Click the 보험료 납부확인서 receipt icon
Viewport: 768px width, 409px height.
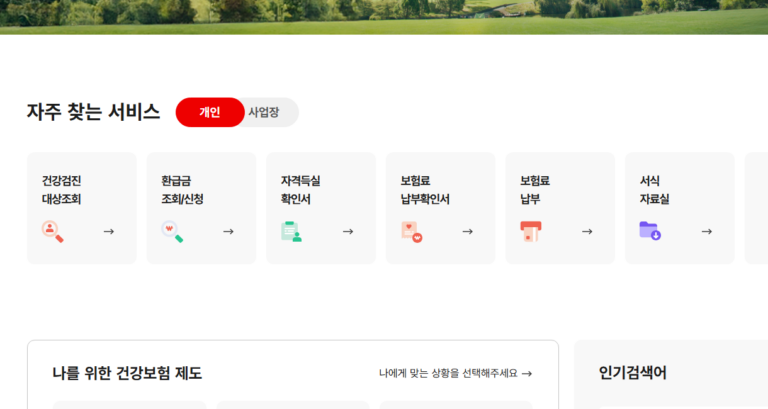(411, 232)
